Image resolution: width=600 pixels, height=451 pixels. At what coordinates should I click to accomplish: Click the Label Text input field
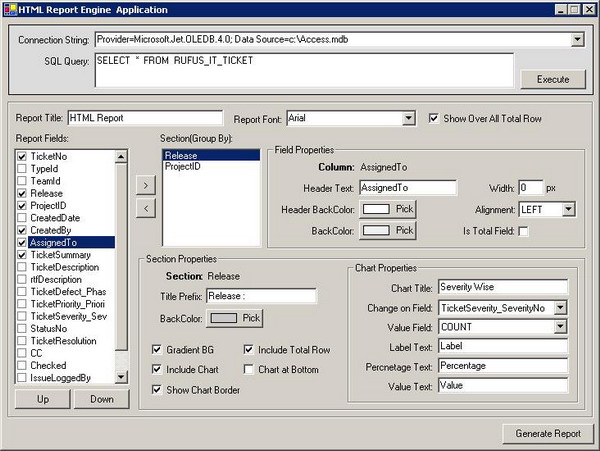point(503,346)
